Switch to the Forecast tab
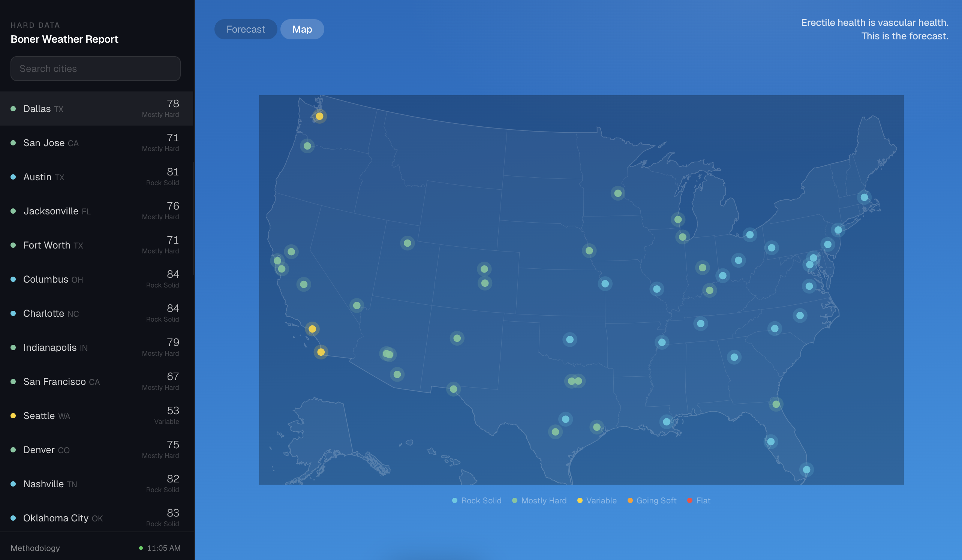This screenshot has width=962, height=560. click(x=246, y=29)
